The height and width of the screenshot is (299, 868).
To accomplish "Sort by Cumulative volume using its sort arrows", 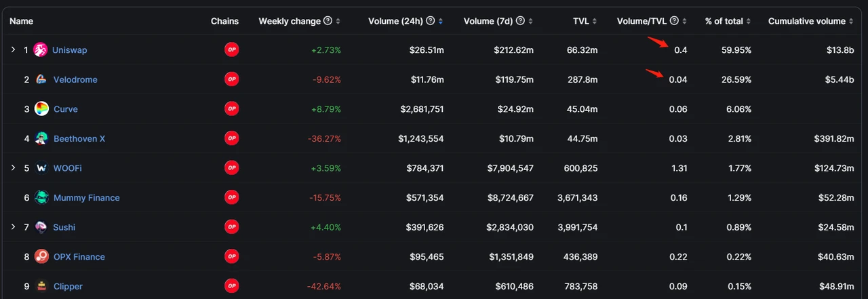I will [x=851, y=21].
